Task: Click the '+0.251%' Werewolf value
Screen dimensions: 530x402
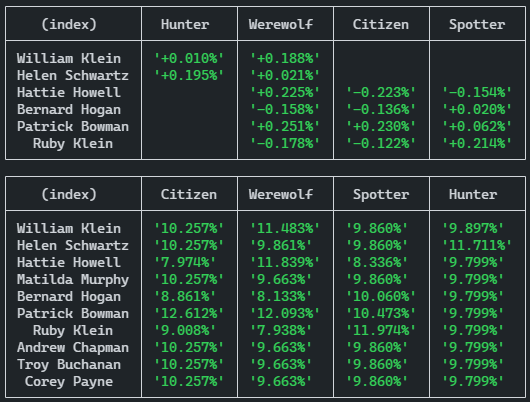Action: point(285,126)
